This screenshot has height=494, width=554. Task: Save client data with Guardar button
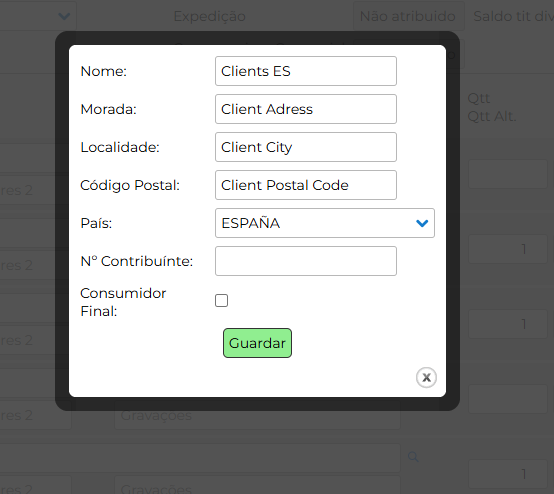(257, 343)
